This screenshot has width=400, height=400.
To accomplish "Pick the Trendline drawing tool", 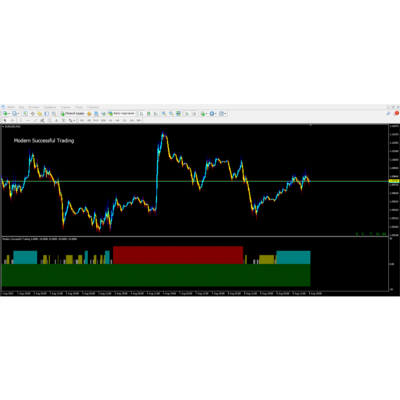I will click(x=35, y=120).
